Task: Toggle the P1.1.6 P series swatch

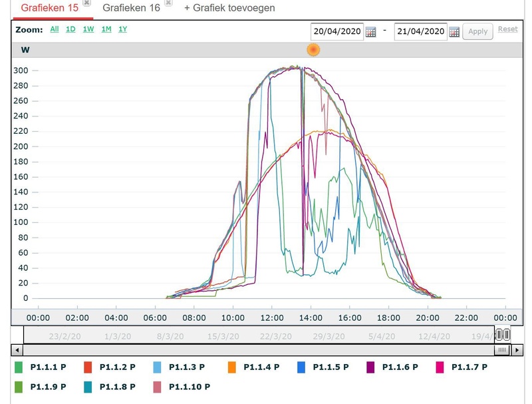Action: tap(370, 367)
